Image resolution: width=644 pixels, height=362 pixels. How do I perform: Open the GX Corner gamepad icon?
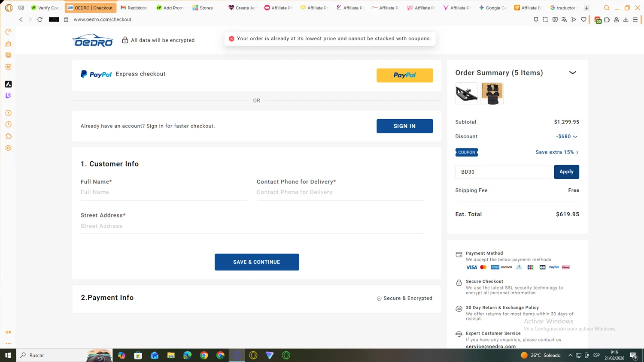point(21,8)
